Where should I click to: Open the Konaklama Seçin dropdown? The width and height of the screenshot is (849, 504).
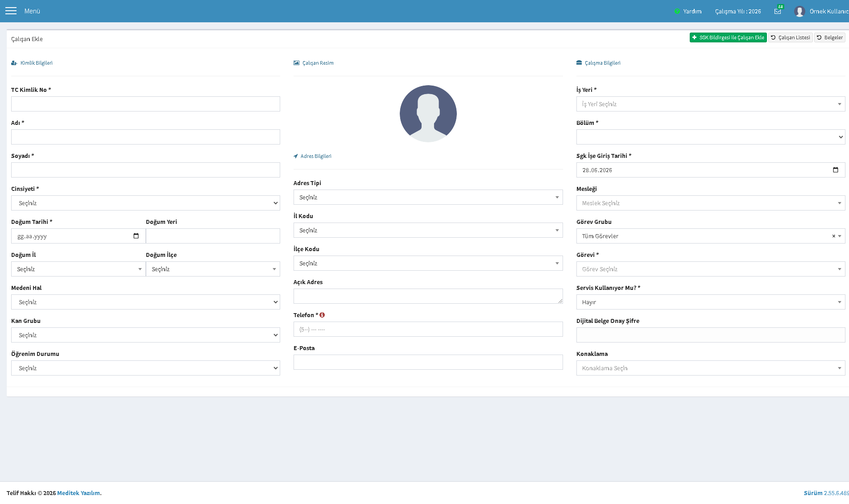[x=711, y=368]
